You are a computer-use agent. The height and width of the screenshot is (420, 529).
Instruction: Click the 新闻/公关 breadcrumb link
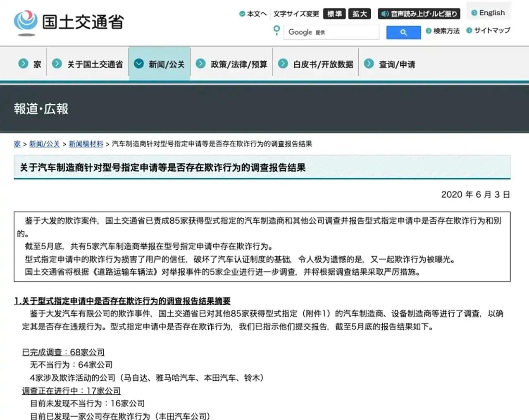pos(45,144)
